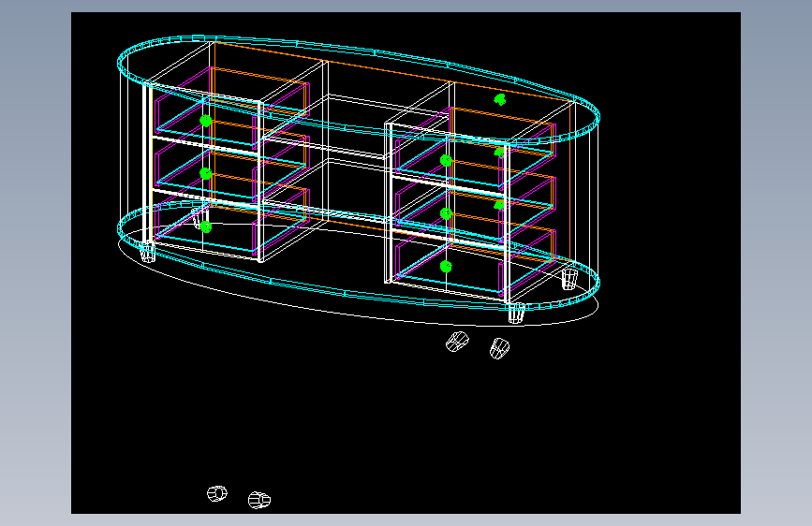Click the wireframe cabinet CAD drawing preview
The height and width of the screenshot is (526, 812).
[406, 263]
